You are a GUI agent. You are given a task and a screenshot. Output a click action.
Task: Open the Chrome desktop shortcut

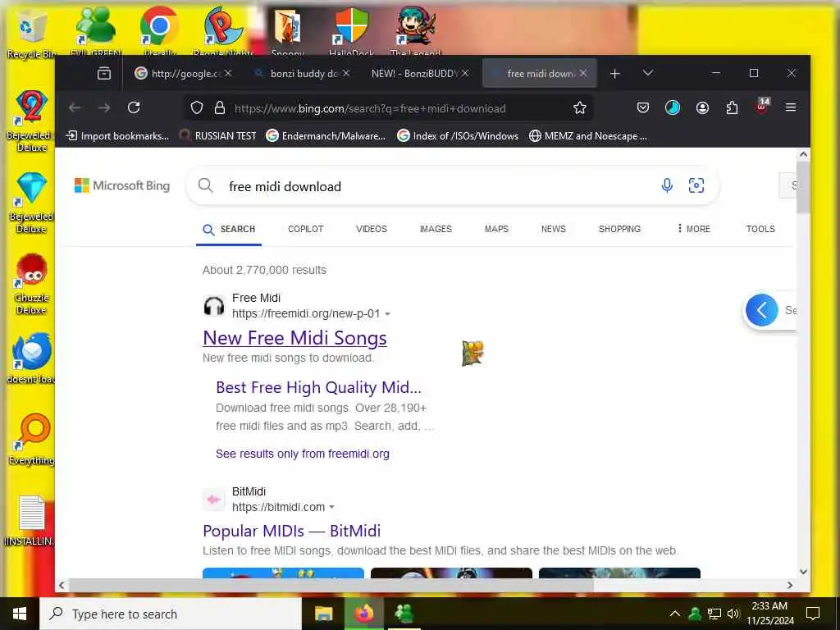click(x=159, y=30)
